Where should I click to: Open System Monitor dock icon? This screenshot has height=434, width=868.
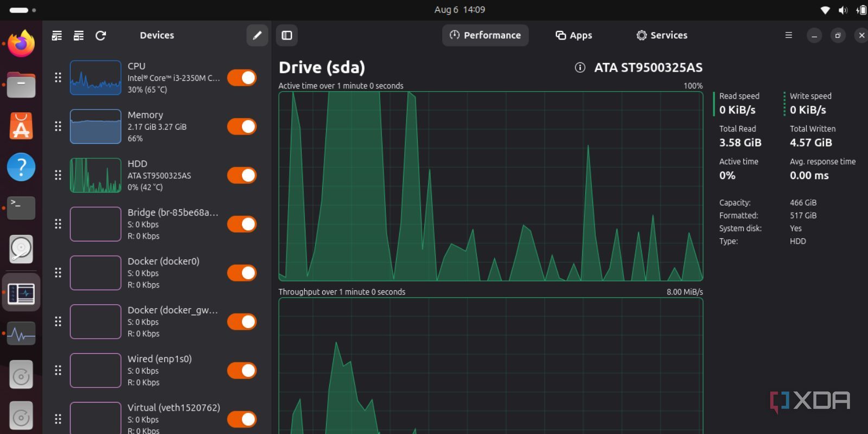point(21,334)
